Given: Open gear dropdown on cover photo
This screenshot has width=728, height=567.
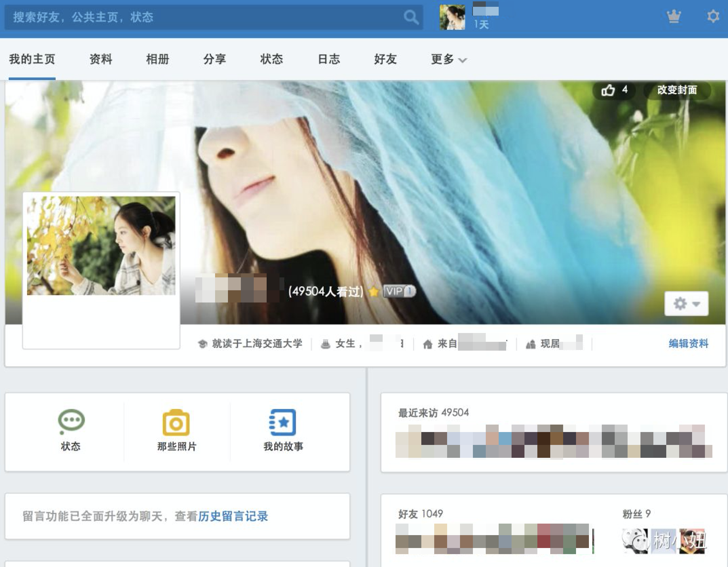Looking at the screenshot, I should 686,304.
